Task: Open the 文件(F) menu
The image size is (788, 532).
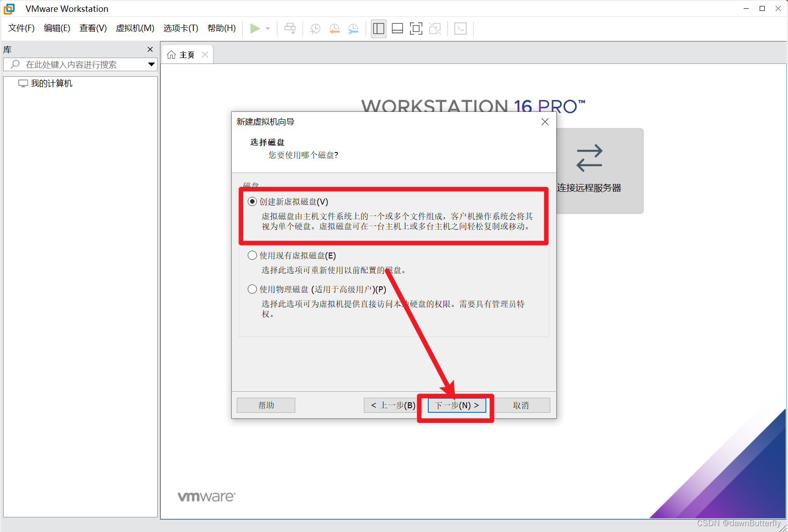Action: point(21,28)
